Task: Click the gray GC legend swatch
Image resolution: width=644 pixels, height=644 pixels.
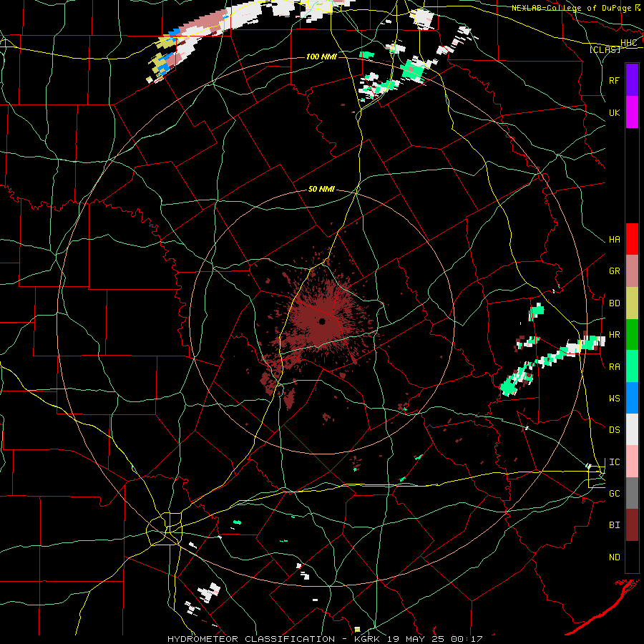Action: tap(632, 493)
